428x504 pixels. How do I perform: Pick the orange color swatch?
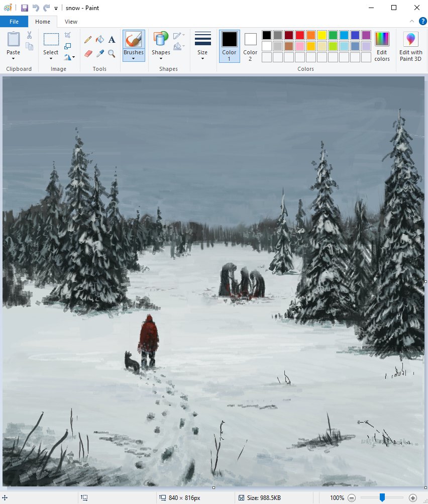click(x=311, y=35)
